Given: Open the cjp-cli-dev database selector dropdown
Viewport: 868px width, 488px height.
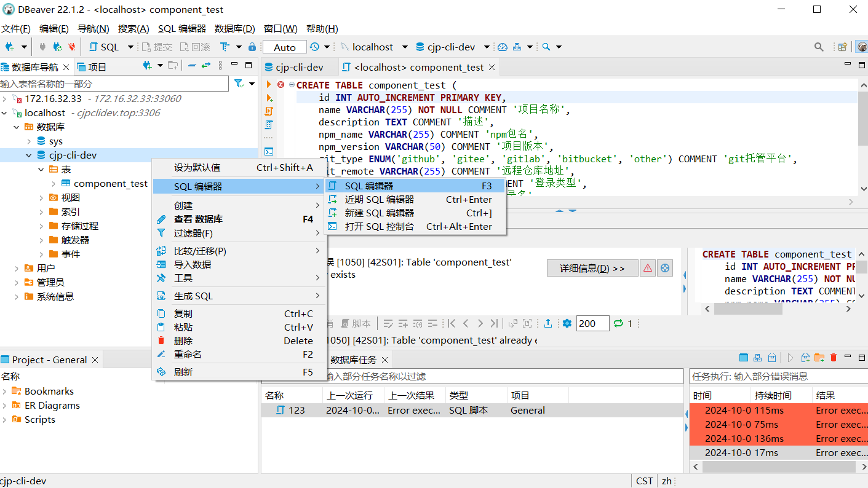Looking at the screenshot, I should tap(487, 47).
